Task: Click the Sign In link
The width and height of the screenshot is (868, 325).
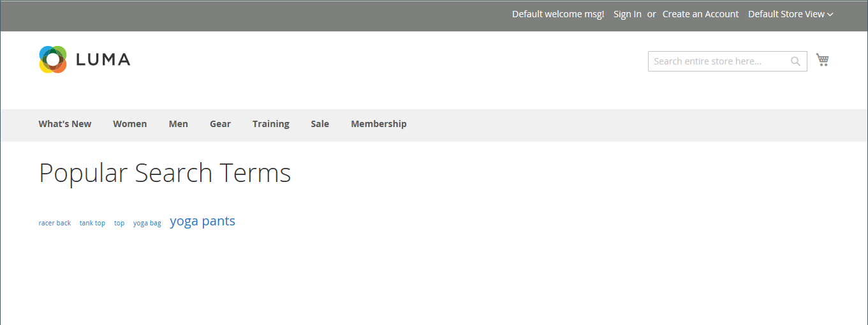Action: 627,14
